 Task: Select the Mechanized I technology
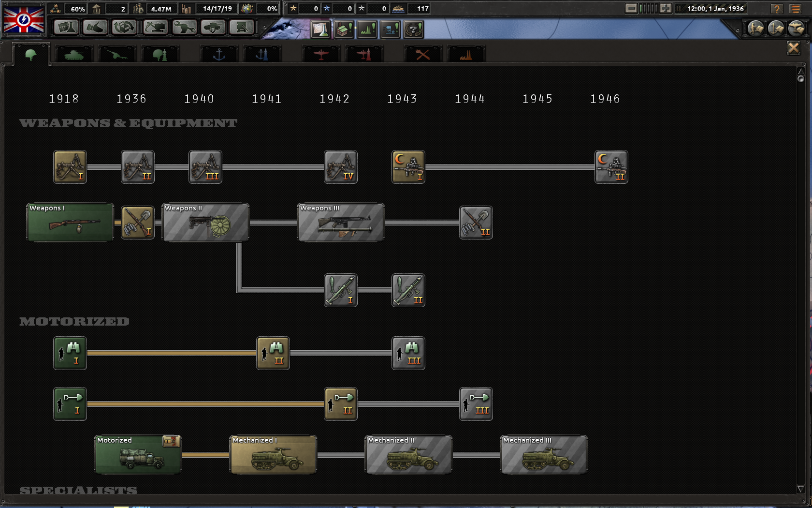273,454
